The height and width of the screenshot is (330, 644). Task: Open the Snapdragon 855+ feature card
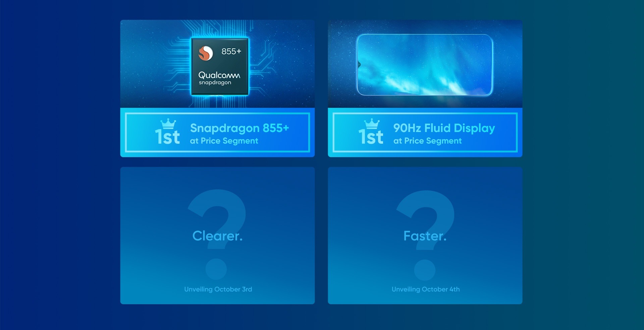pyautogui.click(x=217, y=88)
